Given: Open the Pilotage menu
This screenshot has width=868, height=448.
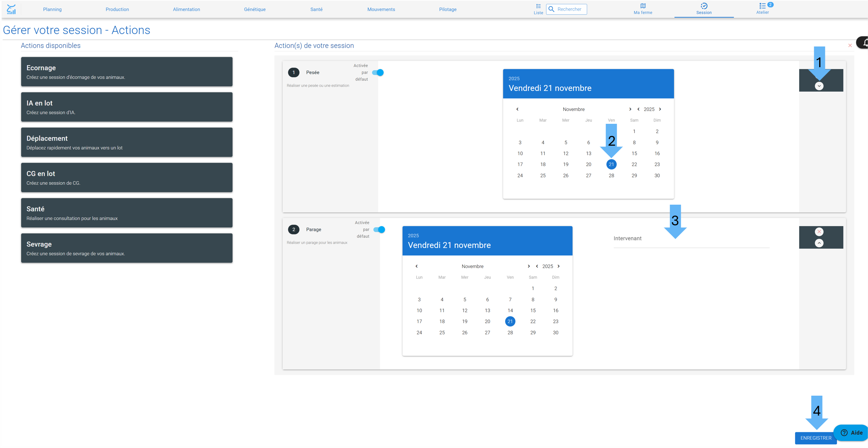Looking at the screenshot, I should 448,9.
